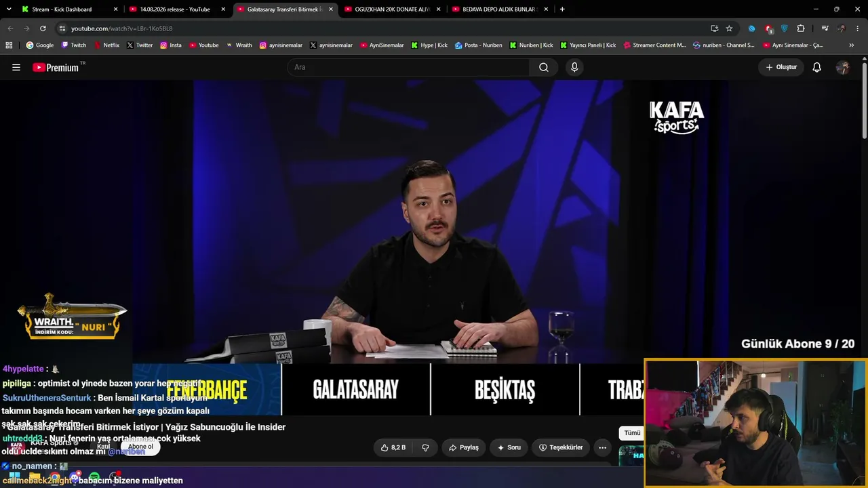Open the Youtube bookmark

203,45
